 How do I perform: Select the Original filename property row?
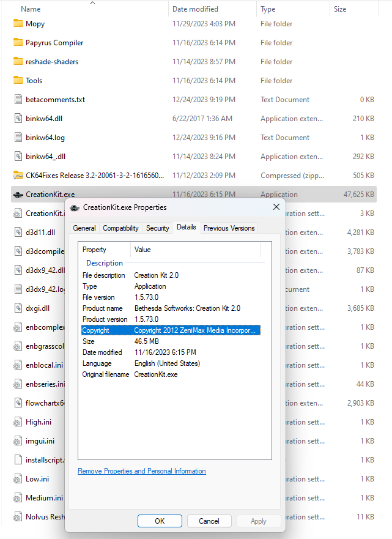[171, 374]
